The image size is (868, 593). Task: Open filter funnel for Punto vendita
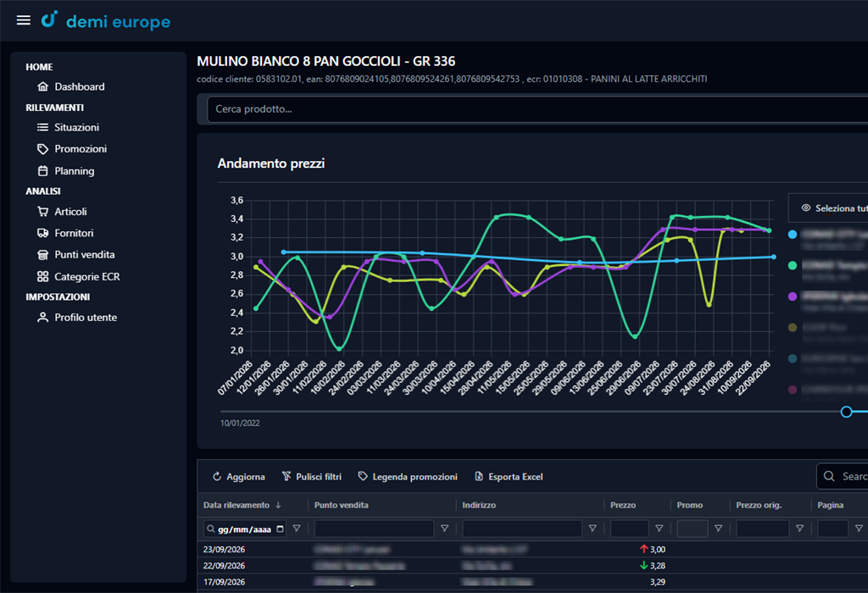[444, 529]
